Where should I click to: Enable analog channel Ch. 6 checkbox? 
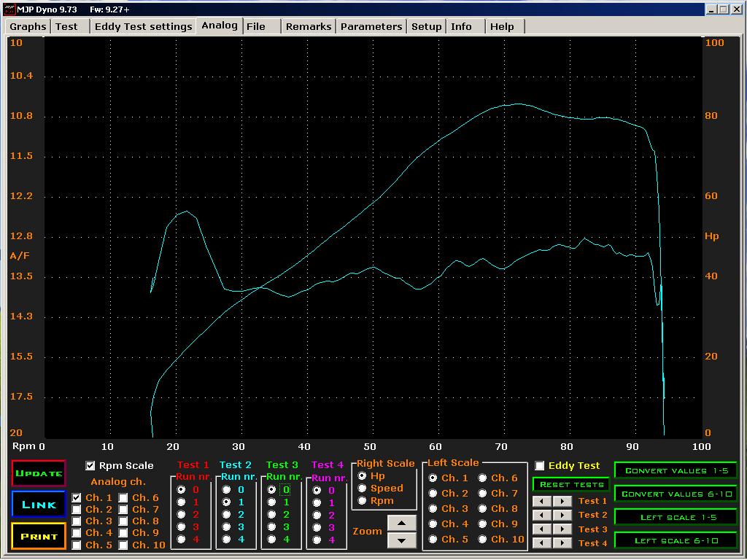pos(123,498)
